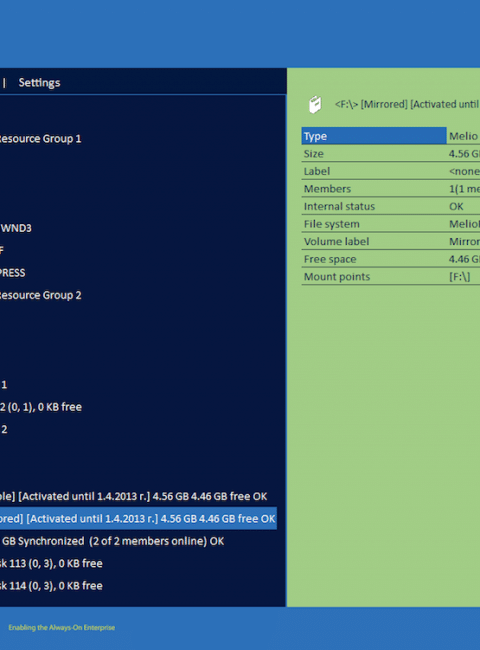Image resolution: width=480 pixels, height=650 pixels.
Task: Select the tree row ending in PRESS
Action: [12, 273]
